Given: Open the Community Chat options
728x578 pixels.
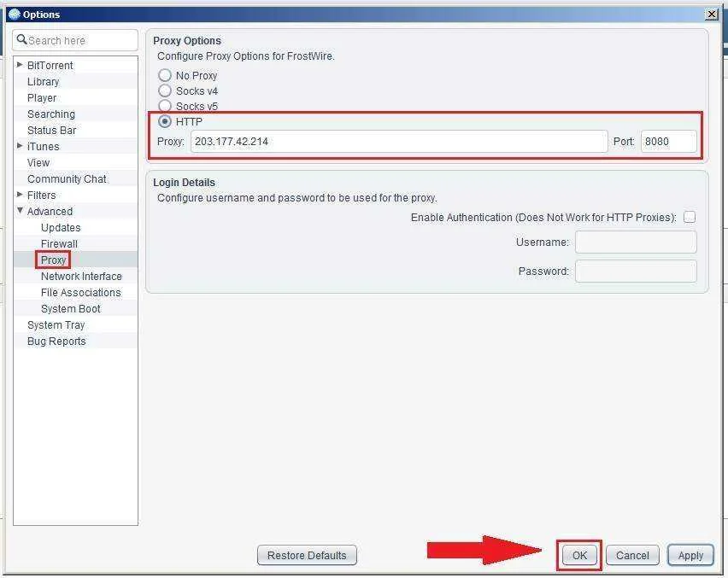Looking at the screenshot, I should [x=67, y=179].
